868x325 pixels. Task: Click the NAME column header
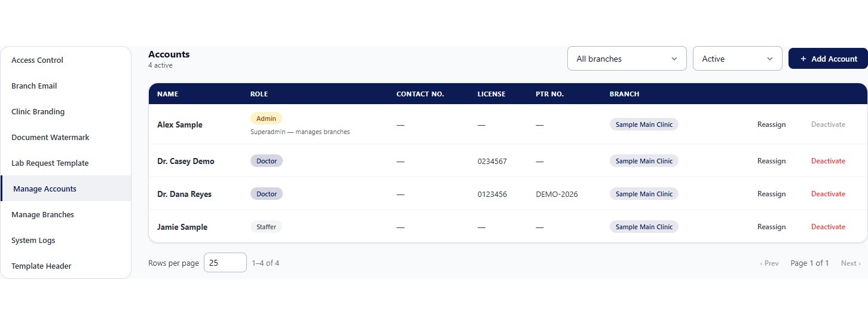pyautogui.click(x=167, y=94)
